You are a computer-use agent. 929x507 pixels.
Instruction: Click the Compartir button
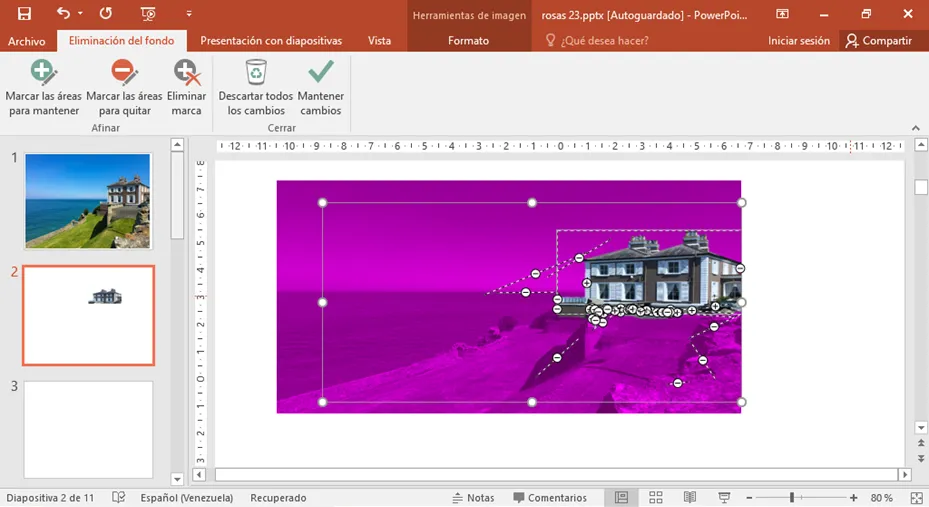(879, 41)
